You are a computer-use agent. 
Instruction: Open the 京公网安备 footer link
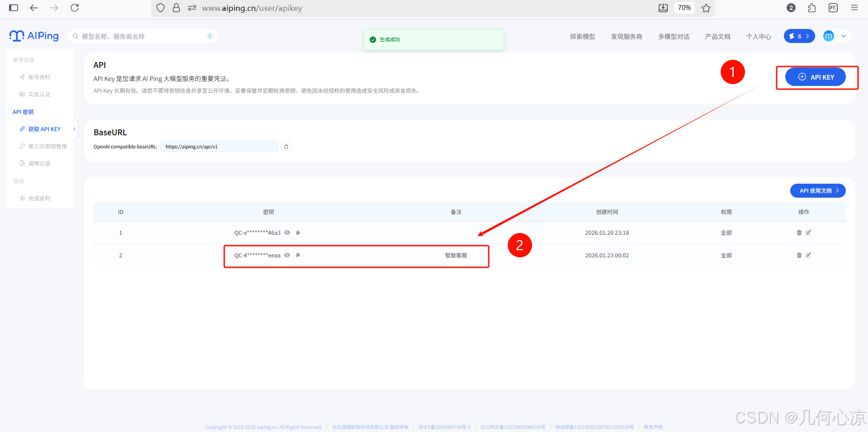coord(513,427)
